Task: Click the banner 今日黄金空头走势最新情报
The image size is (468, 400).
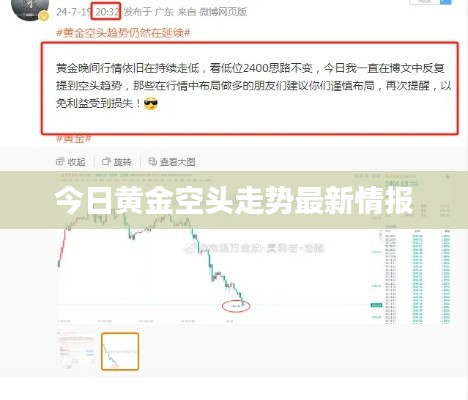Action: point(234,200)
